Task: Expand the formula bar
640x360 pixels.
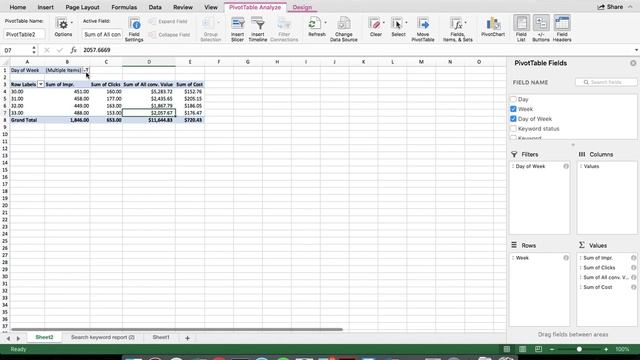Action: click(x=636, y=50)
